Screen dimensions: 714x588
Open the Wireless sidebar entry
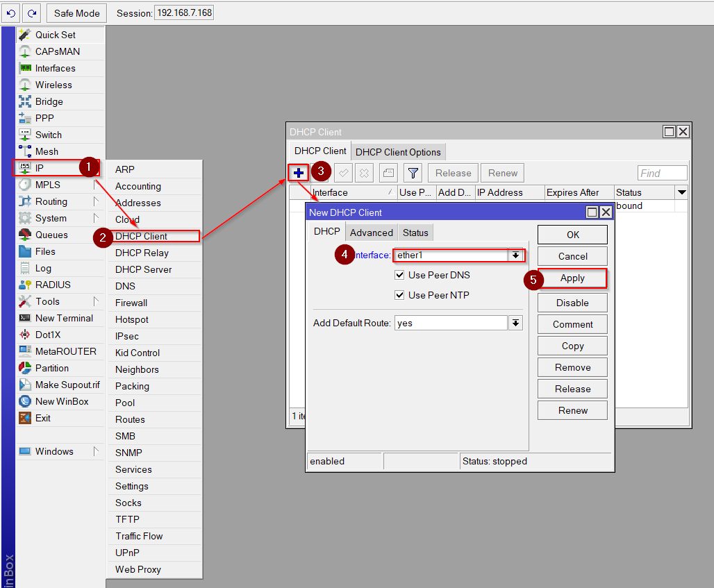click(x=60, y=85)
